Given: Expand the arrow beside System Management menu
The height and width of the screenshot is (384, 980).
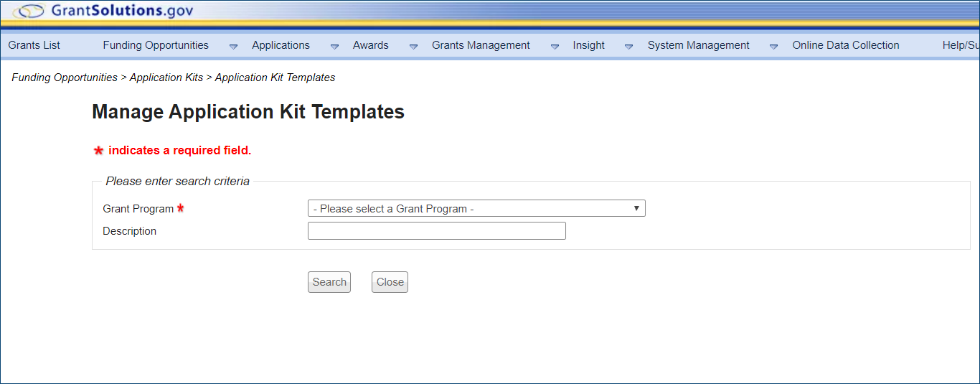Looking at the screenshot, I should 773,47.
